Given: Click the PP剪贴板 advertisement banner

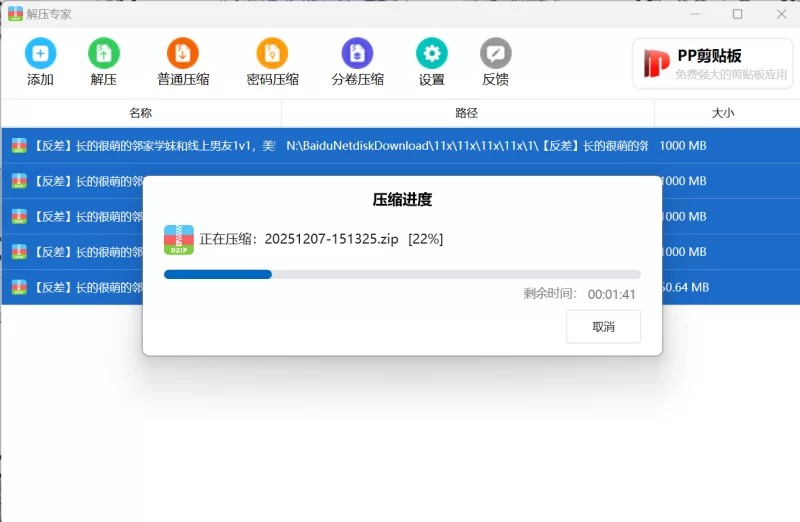Looking at the screenshot, I should [710, 63].
